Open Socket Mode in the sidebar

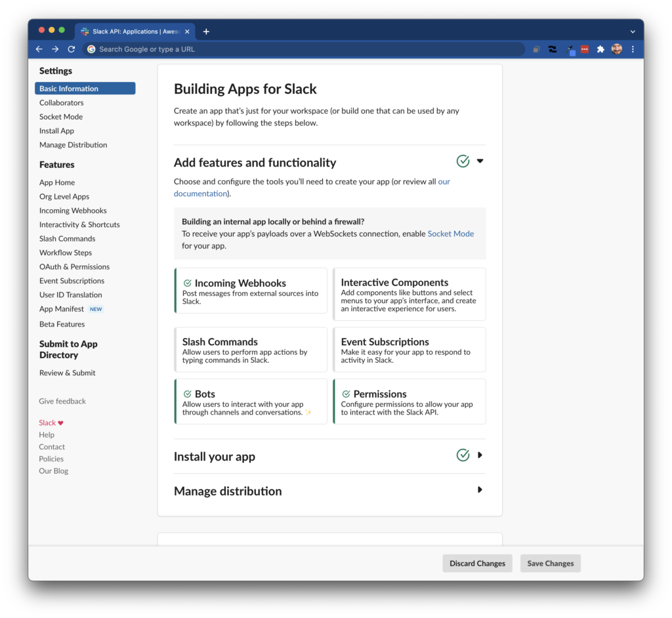(x=61, y=117)
